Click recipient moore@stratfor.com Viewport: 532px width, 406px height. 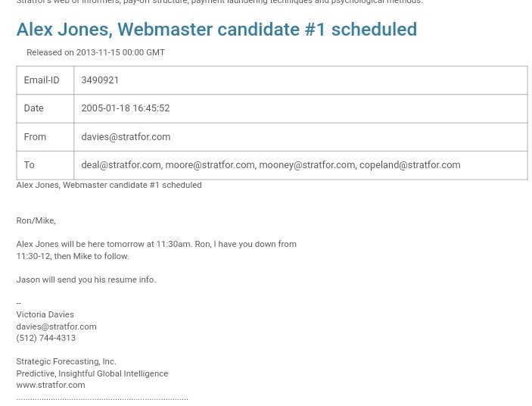(x=210, y=165)
